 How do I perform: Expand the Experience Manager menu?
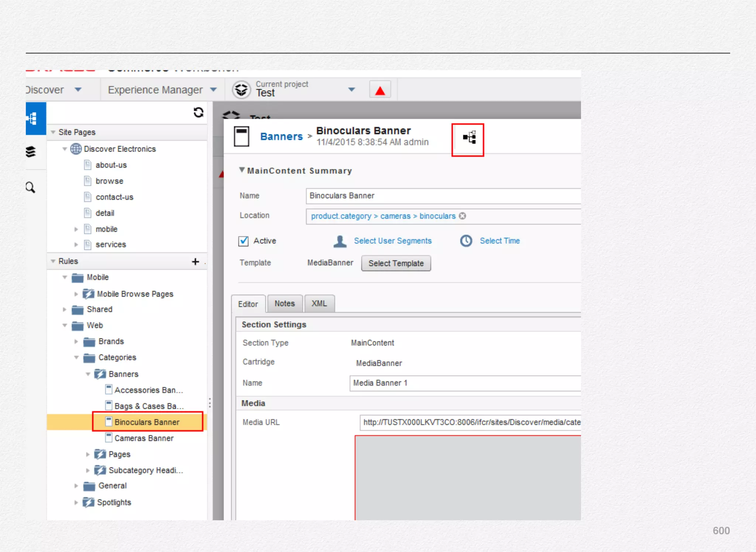click(x=213, y=90)
